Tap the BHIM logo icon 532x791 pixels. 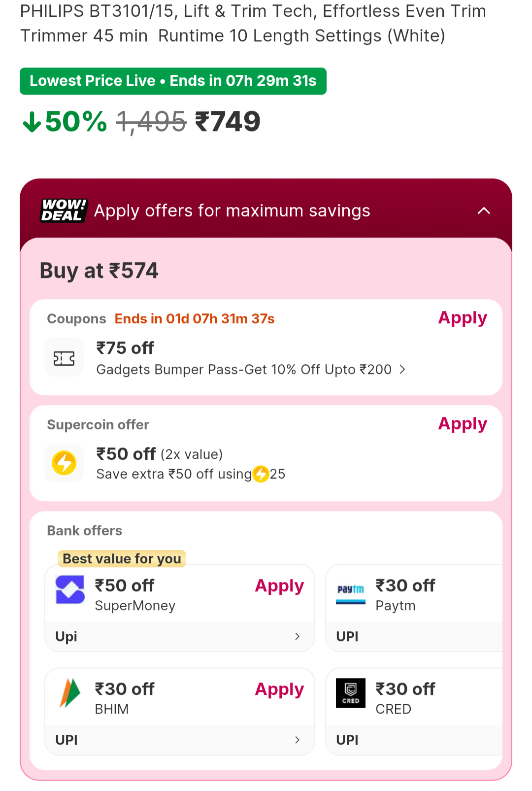pyautogui.click(x=70, y=693)
